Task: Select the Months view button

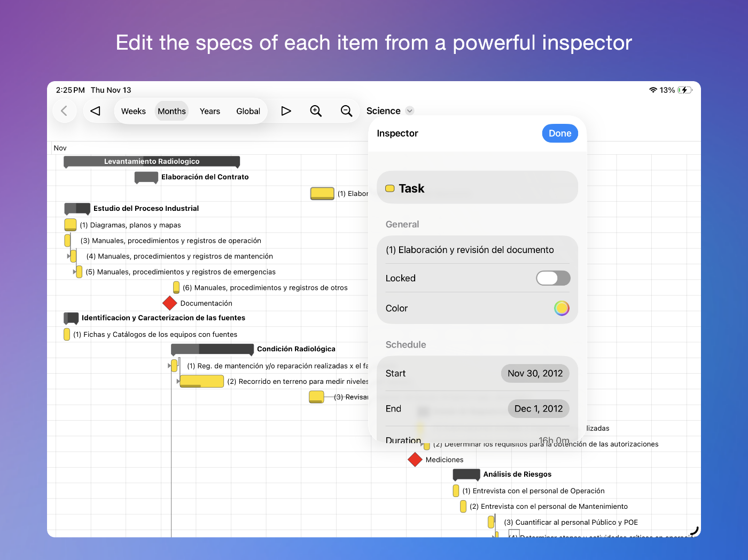Action: [x=172, y=111]
